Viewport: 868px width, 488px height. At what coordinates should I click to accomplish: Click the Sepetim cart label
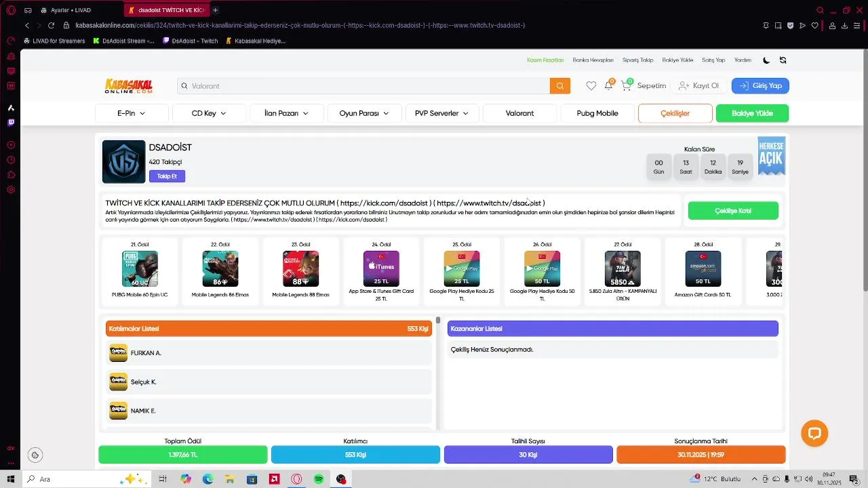tap(651, 86)
